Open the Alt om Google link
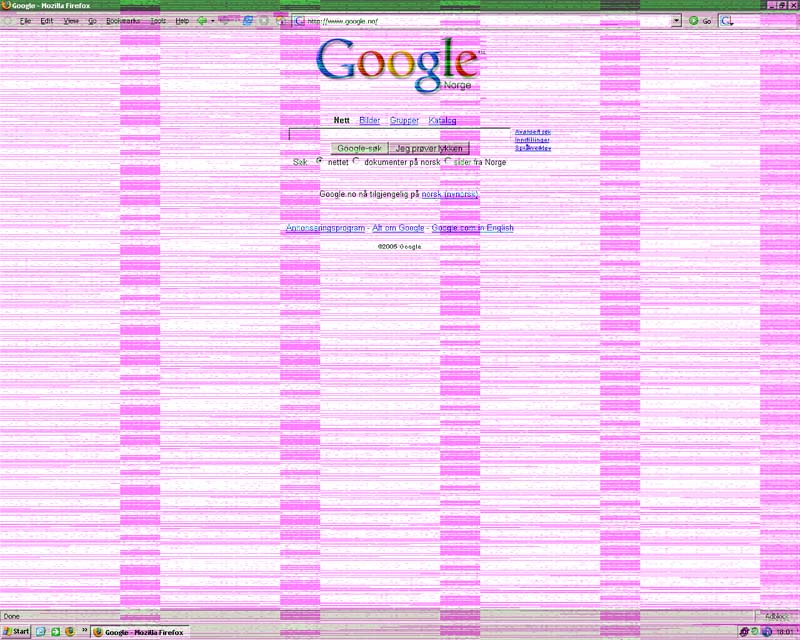 click(398, 228)
